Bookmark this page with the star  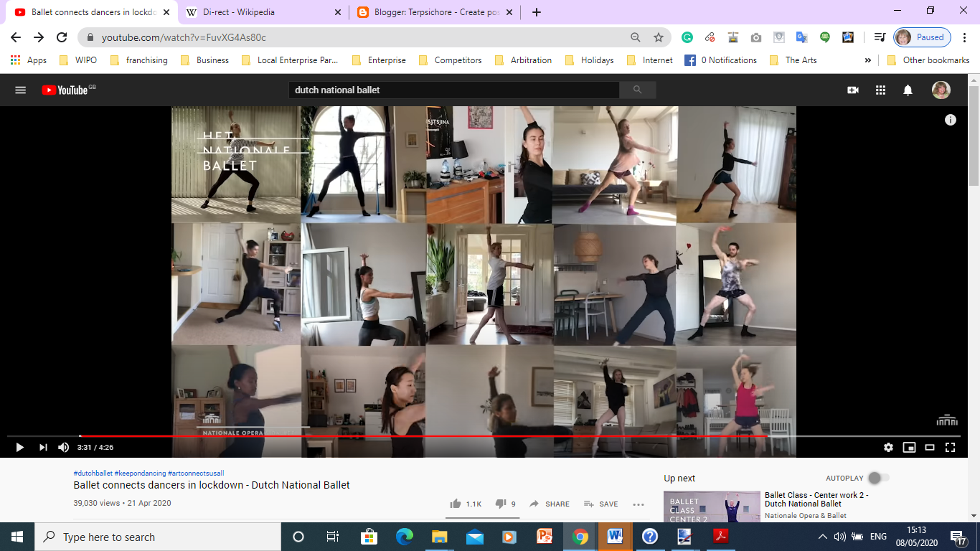click(658, 37)
